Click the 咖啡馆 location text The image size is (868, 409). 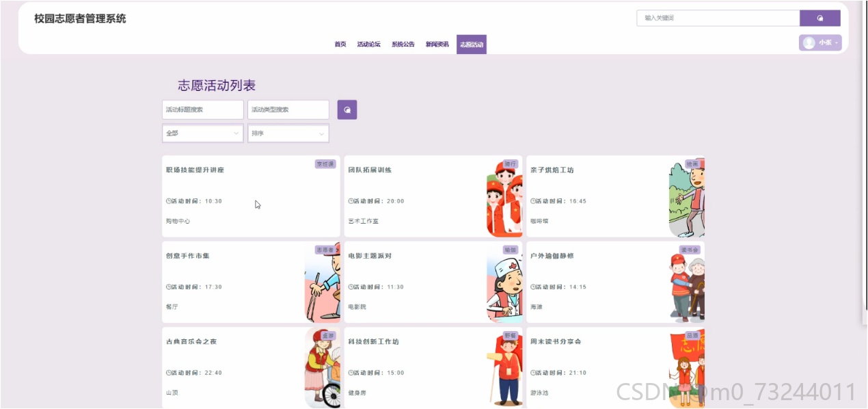(x=539, y=221)
